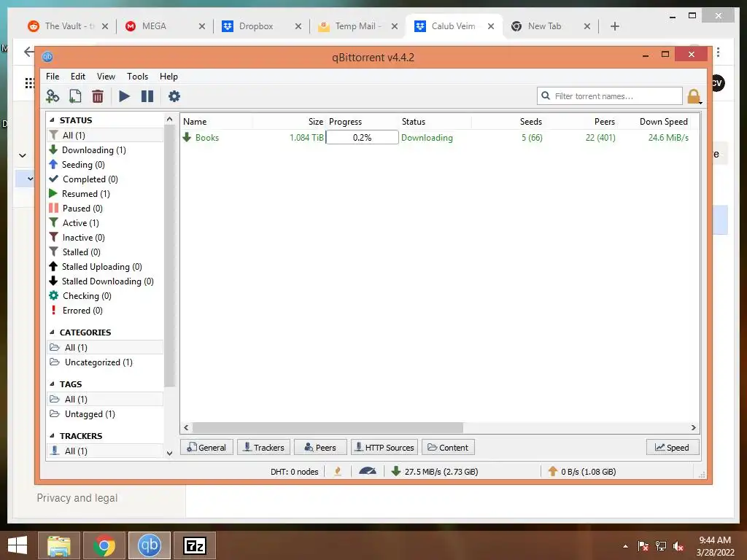Viewport: 747px width, 560px height.
Task: Click the red Delete torrent trash icon
Action: pyautogui.click(x=98, y=96)
